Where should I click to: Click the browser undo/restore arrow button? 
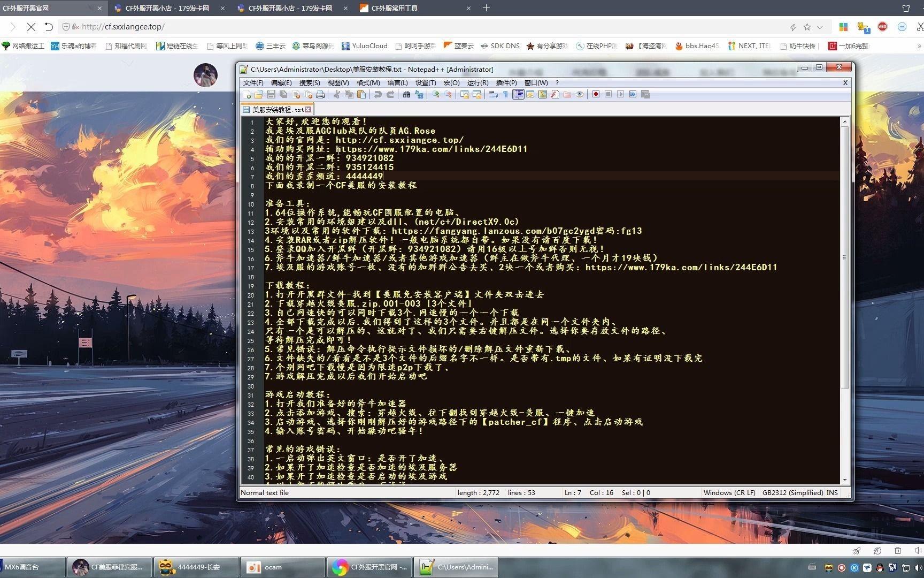tap(49, 27)
